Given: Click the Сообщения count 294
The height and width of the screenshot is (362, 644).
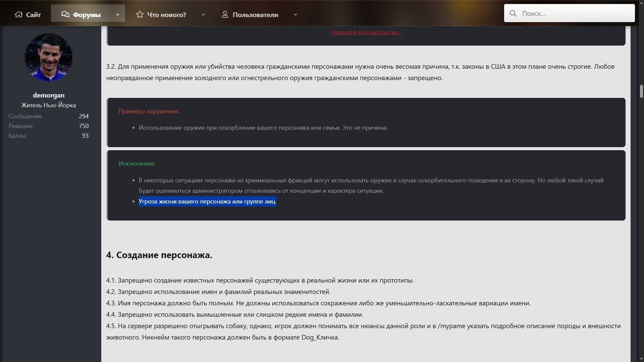Looking at the screenshot, I should click(x=84, y=116).
